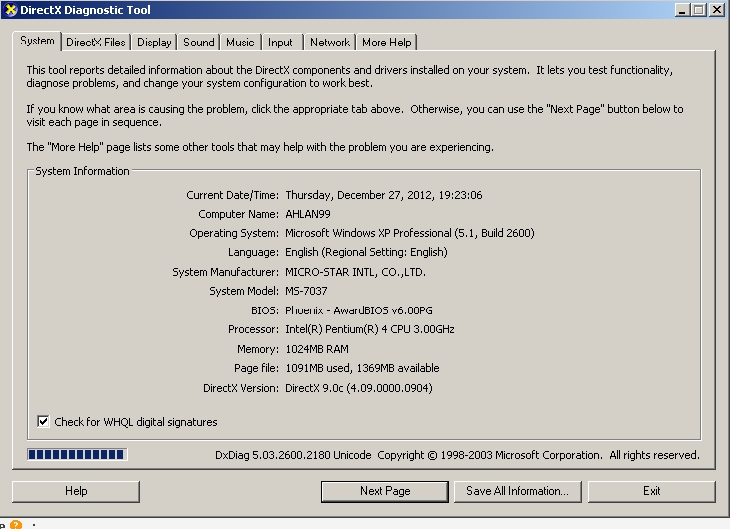This screenshot has height=529, width=730.
Task: Switch to the Sound tab
Action: 199,42
